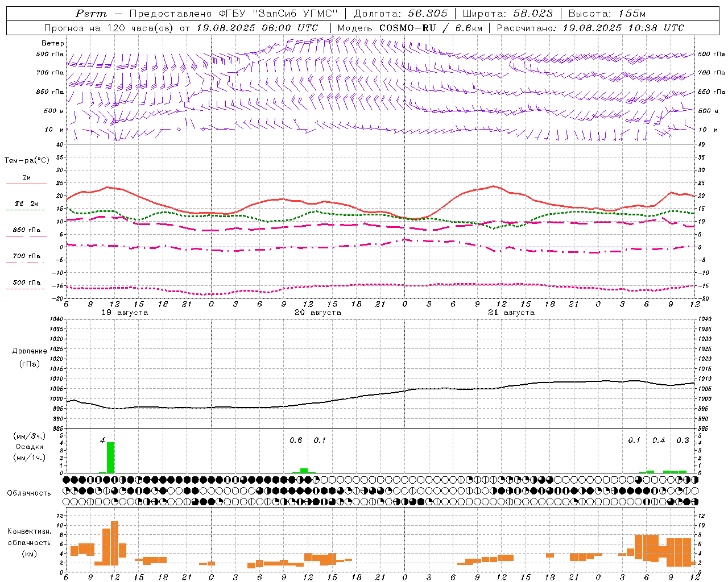
Task: Click the "Осадки" precipitation label
Action: [30, 447]
